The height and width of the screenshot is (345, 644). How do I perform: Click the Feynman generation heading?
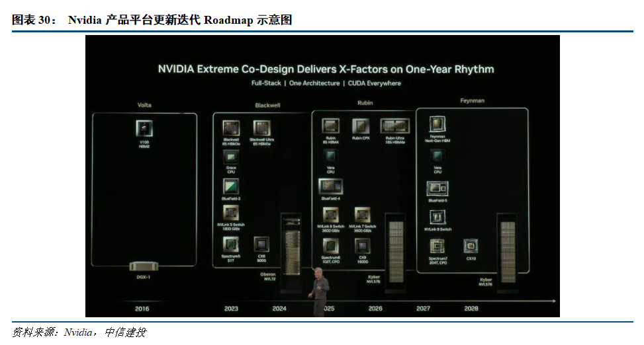[473, 100]
